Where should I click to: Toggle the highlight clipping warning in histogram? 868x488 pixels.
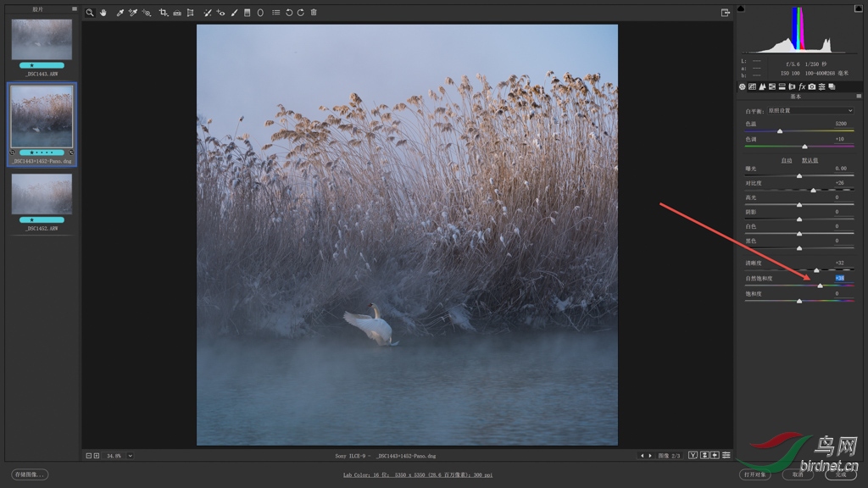coord(858,8)
